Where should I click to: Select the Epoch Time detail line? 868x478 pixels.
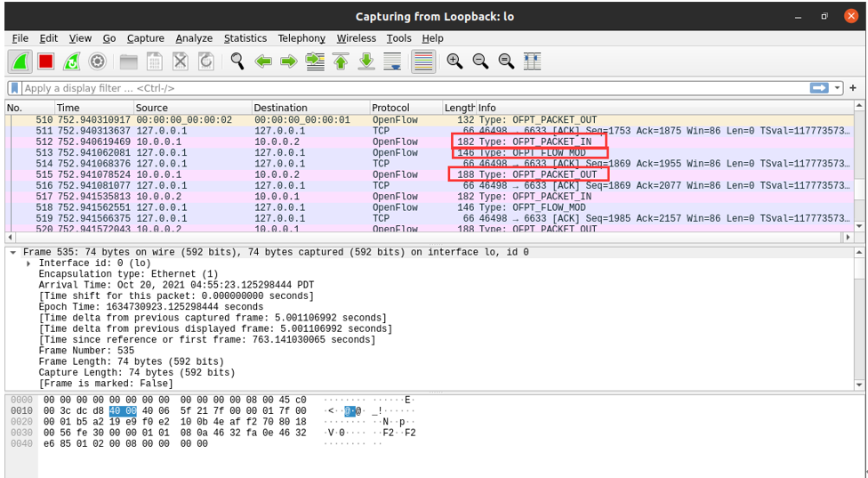[x=150, y=307]
